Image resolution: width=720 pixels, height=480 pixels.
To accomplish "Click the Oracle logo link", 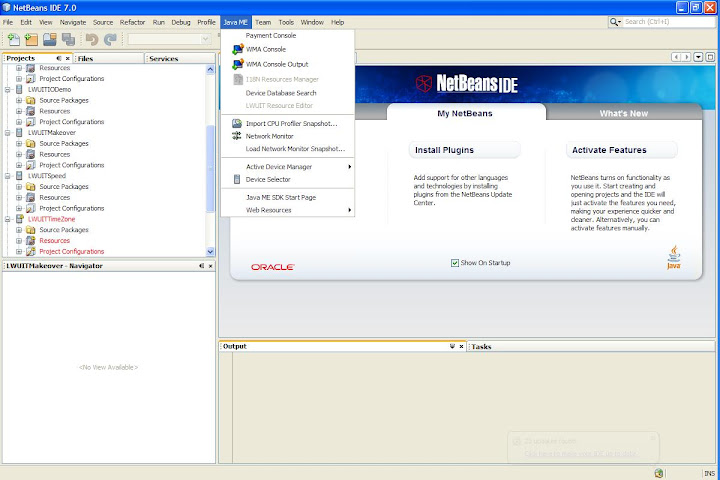I will pos(273,267).
